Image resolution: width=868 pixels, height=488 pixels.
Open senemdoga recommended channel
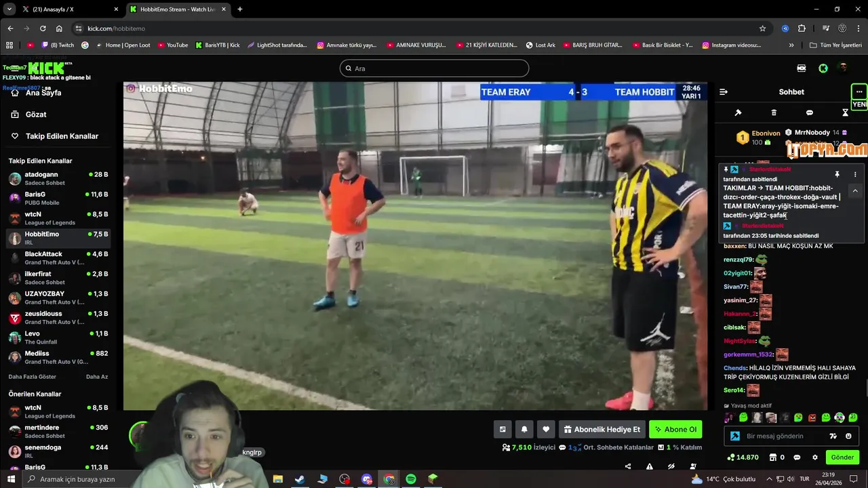pos(58,451)
